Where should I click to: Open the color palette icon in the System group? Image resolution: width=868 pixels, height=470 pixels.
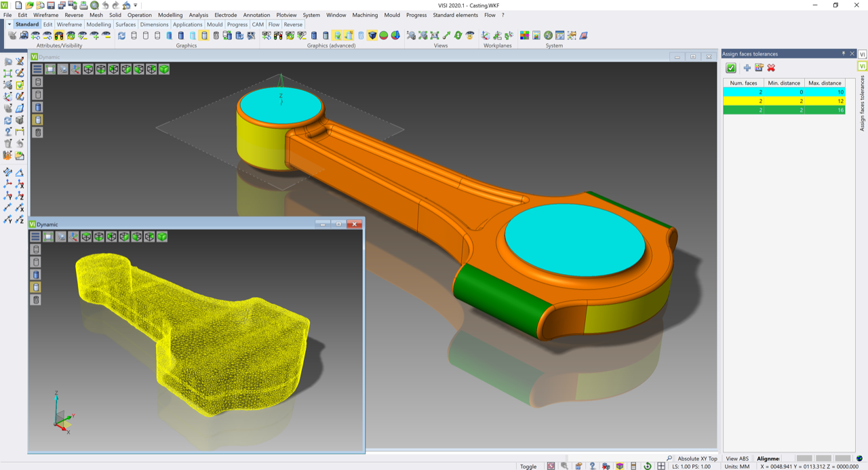click(x=524, y=35)
